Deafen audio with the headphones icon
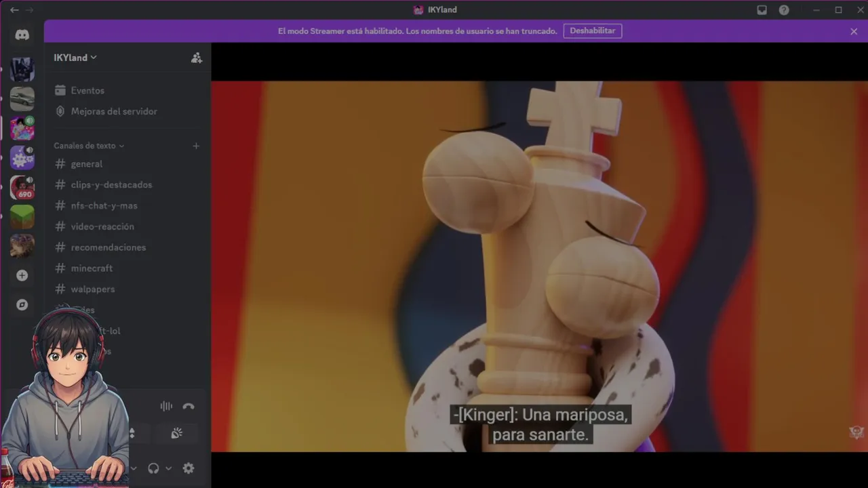 153,468
